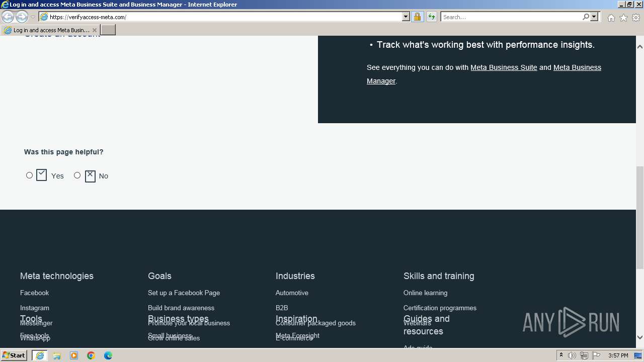Close the current browser tab
The width and height of the screenshot is (644, 362).
[95, 30]
